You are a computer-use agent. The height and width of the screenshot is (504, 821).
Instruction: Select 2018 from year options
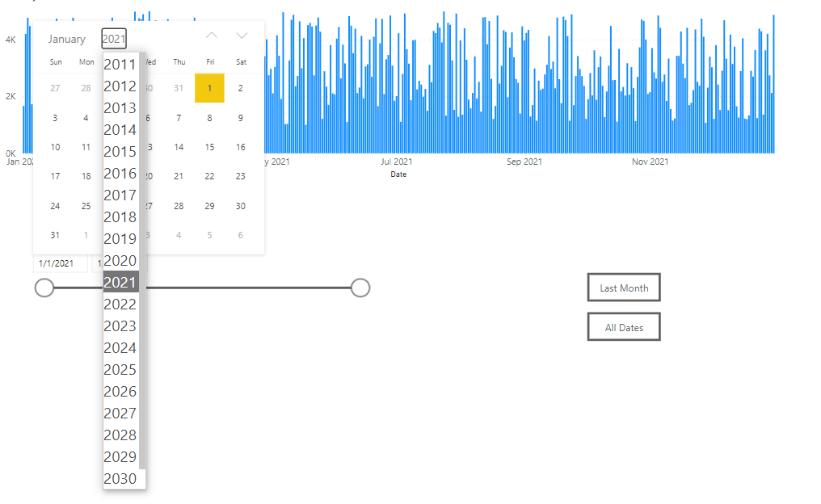pos(120,217)
